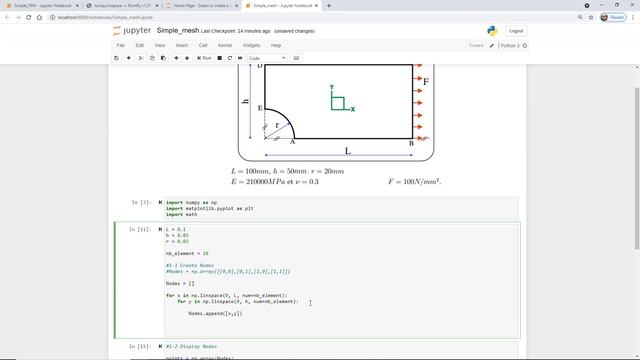Open the Help menu
Screen dimensions: 640x360
(276, 45)
